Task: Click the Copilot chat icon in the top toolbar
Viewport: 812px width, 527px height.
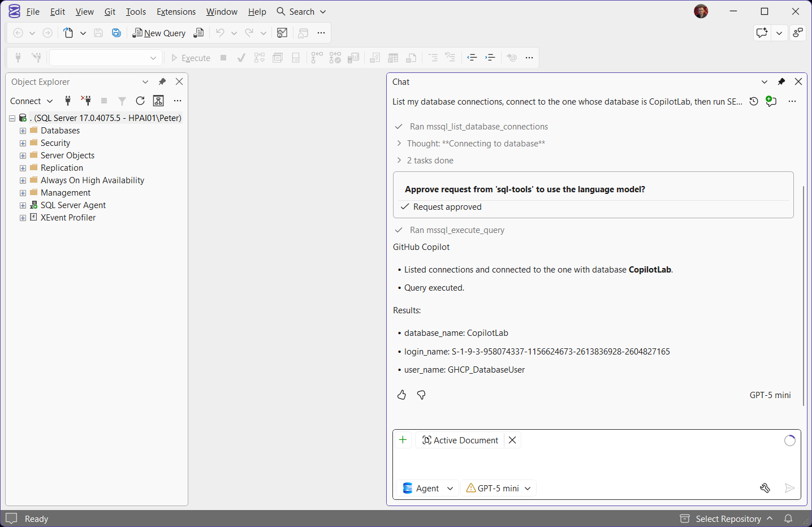Action: pos(762,33)
